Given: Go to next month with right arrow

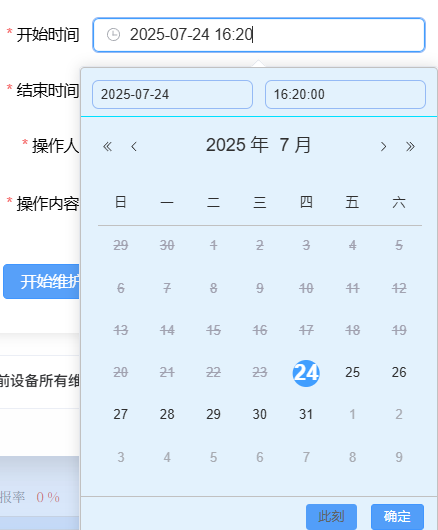Looking at the screenshot, I should (383, 146).
